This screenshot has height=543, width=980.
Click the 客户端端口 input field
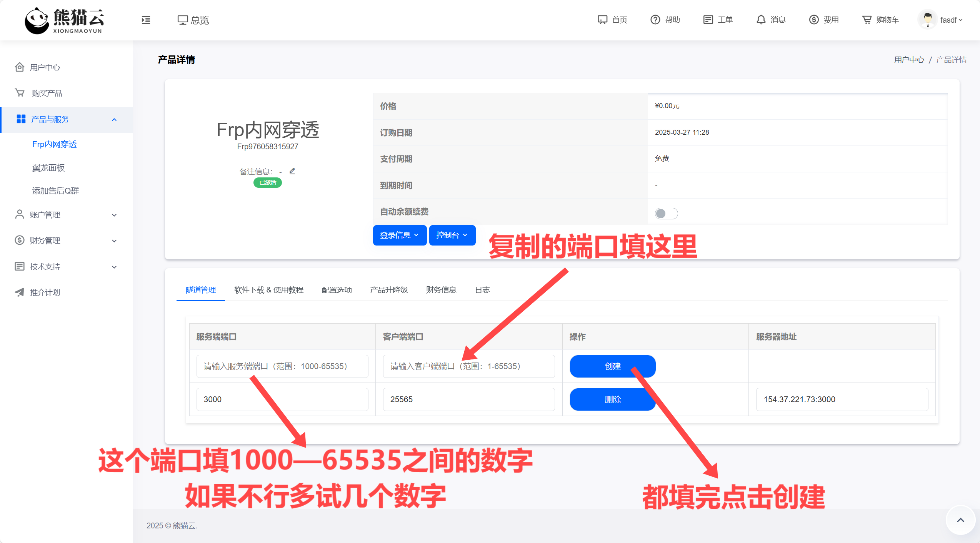[468, 366]
